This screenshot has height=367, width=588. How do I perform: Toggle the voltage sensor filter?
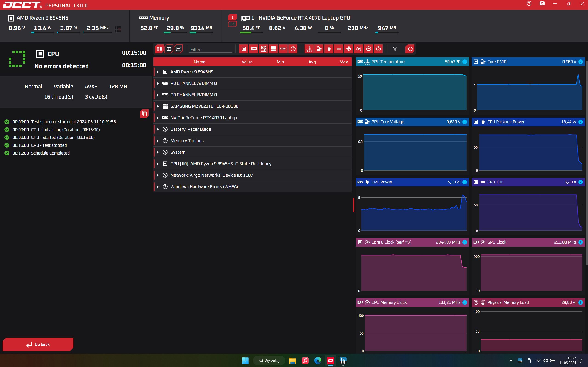(319, 49)
